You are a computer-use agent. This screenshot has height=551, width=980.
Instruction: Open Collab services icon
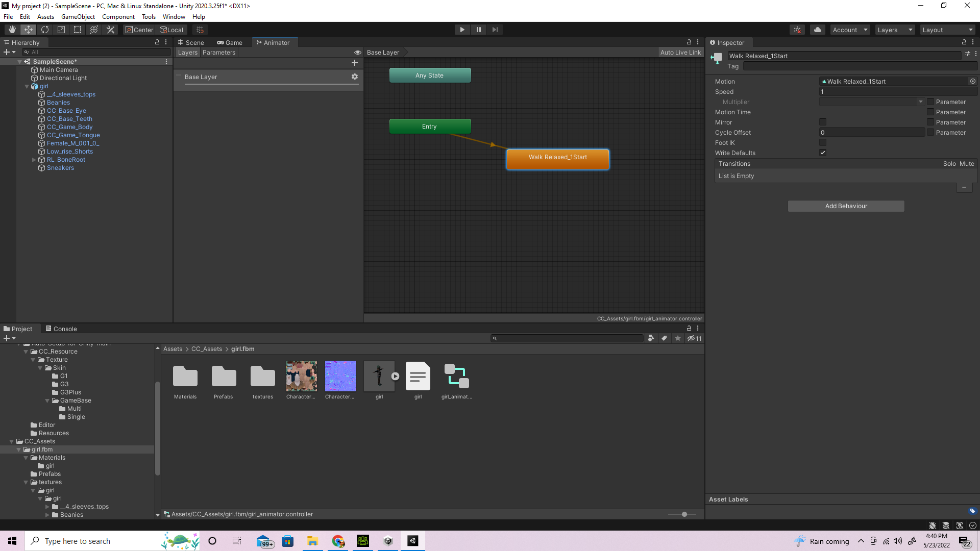(x=797, y=30)
